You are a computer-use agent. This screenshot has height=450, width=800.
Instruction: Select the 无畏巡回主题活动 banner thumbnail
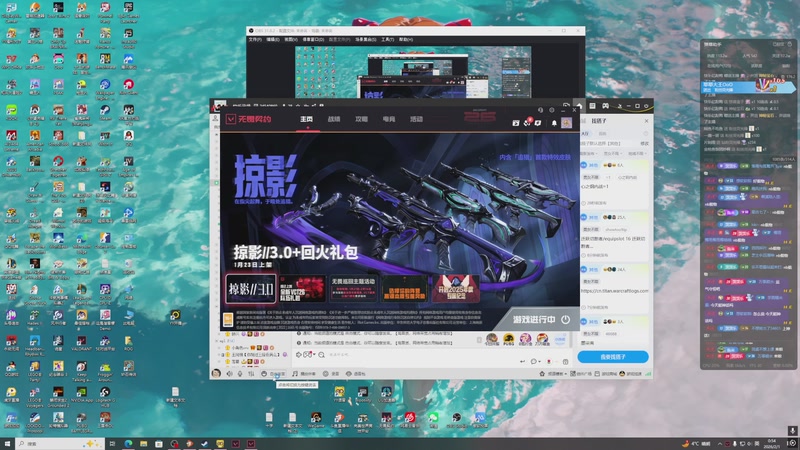[x=353, y=289]
